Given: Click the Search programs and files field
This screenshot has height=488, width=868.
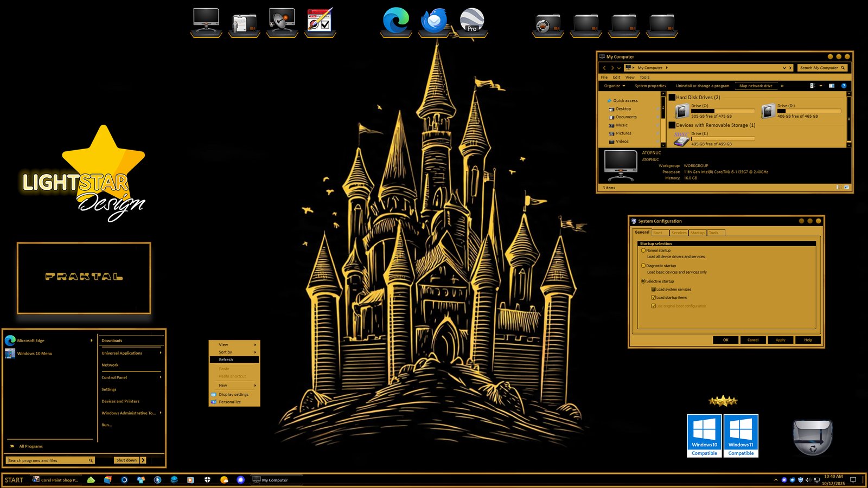Looking at the screenshot, I should 48,460.
